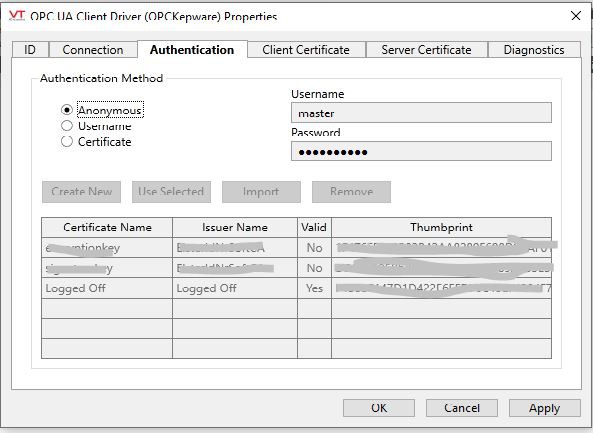Open the Server Certificate tab
This screenshot has width=593, height=433.
[426, 50]
